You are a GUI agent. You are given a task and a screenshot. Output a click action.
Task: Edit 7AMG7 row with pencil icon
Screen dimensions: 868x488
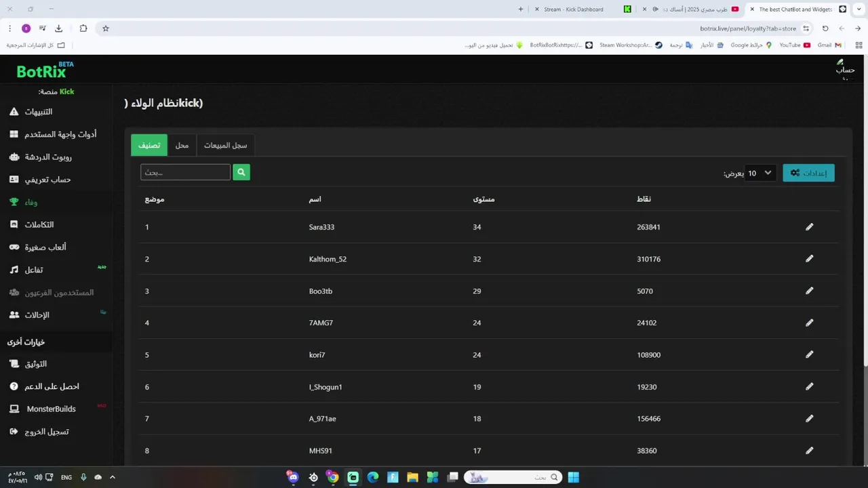(x=809, y=323)
